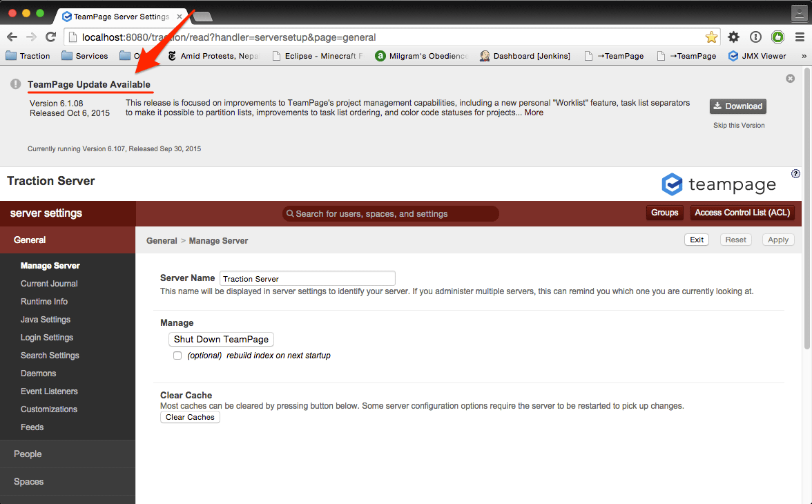Screen dimensions: 812x504
Task: Click General breadcrumb link
Action: tap(162, 241)
